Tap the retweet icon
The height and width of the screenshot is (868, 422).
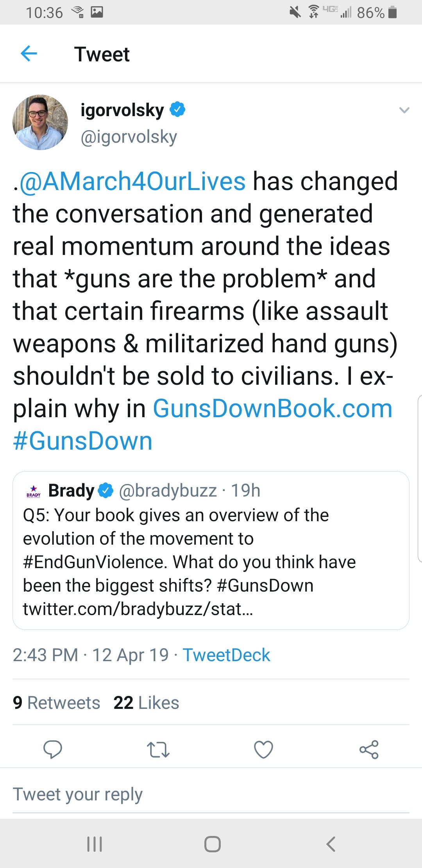[x=158, y=750]
